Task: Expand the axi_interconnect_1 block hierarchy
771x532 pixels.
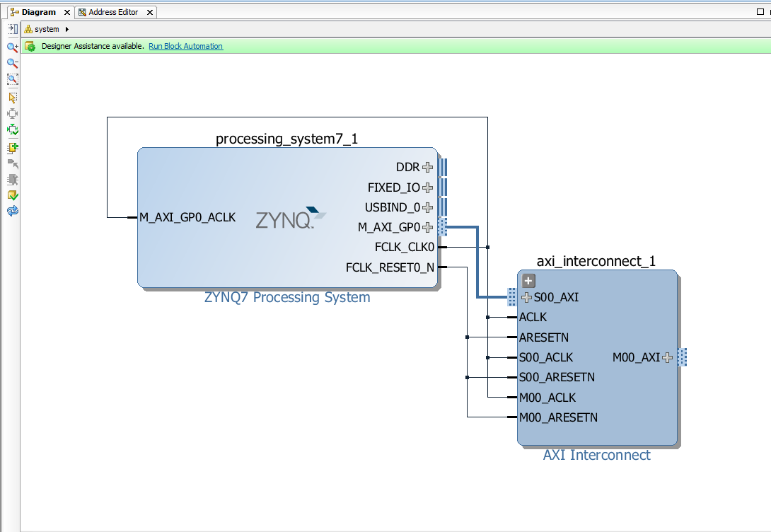Action: click(528, 281)
